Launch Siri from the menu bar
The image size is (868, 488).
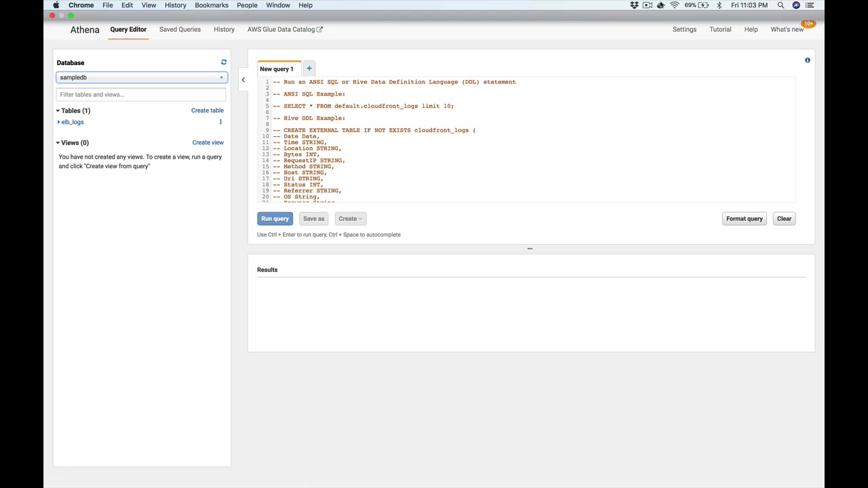796,5
